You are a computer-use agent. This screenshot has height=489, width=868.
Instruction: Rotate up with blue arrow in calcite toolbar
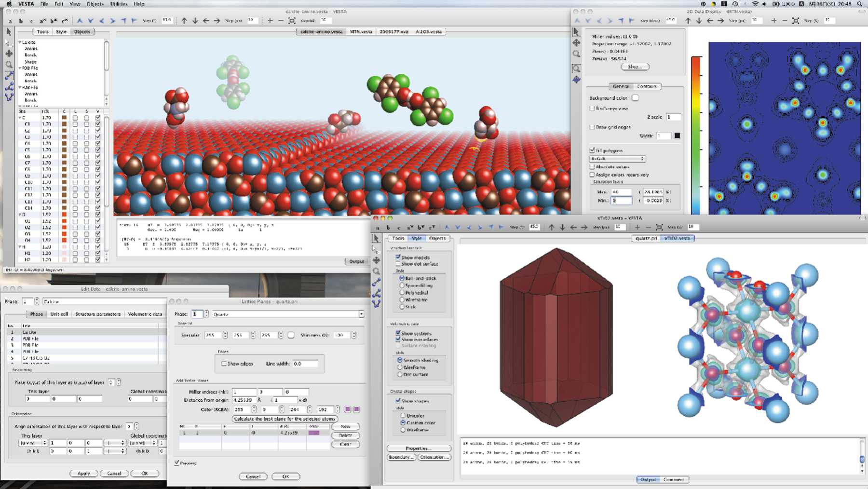click(80, 21)
